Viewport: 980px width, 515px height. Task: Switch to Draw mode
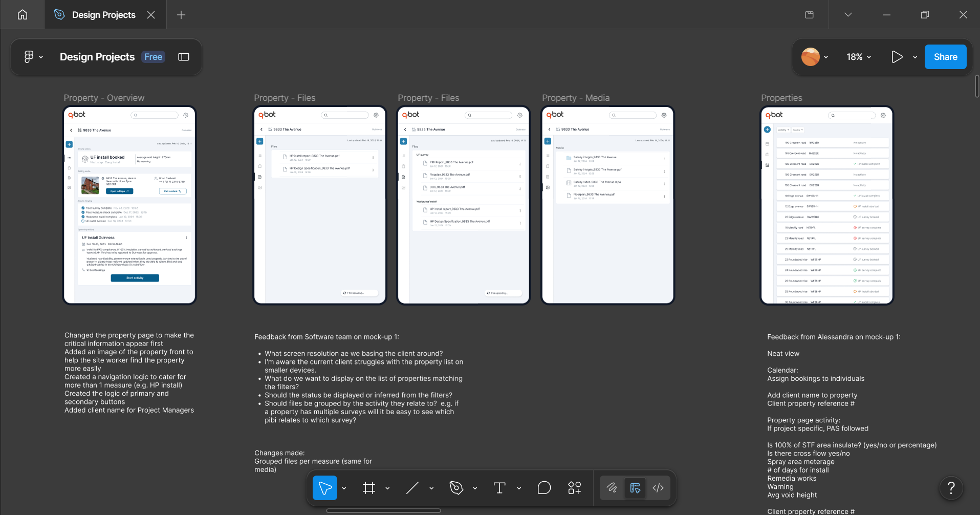click(x=612, y=488)
